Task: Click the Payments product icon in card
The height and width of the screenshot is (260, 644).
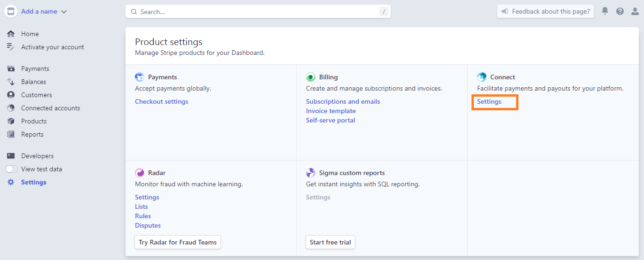Action: pos(140,77)
